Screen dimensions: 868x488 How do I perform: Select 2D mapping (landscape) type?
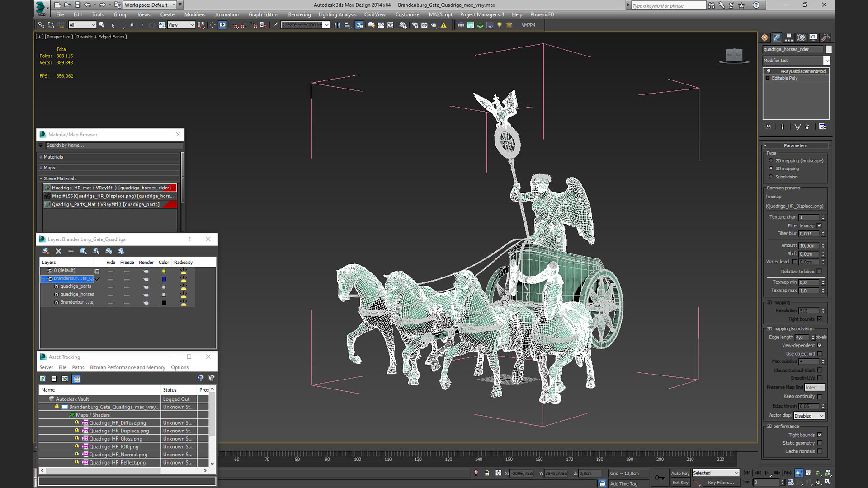771,160
